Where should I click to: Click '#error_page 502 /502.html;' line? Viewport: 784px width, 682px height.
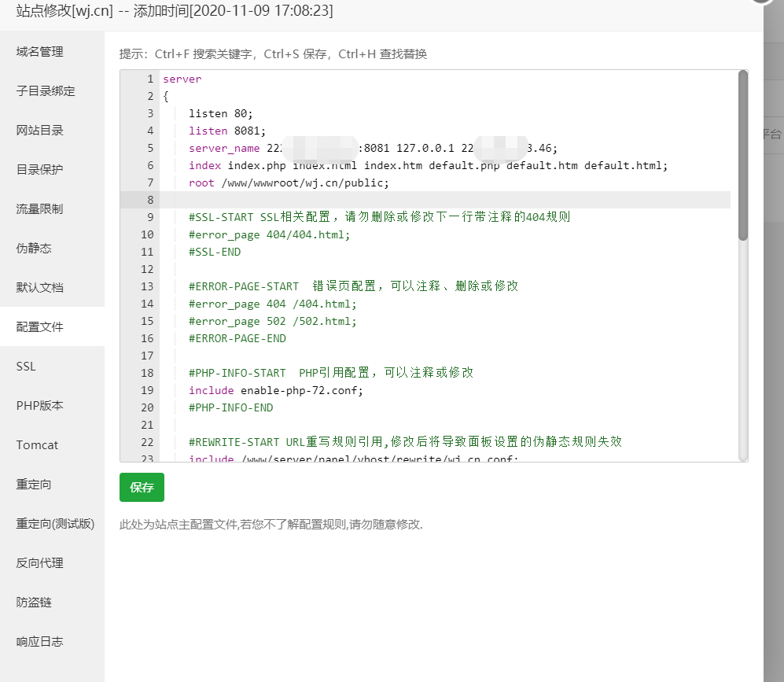point(273,321)
